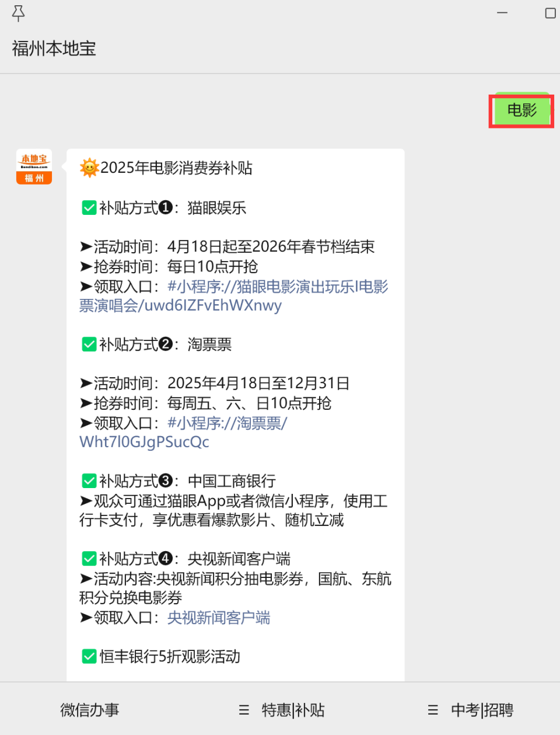Click the 观众可通过猫眼App或者微信小程序 line
This screenshot has width=560, height=735.
[233, 510]
